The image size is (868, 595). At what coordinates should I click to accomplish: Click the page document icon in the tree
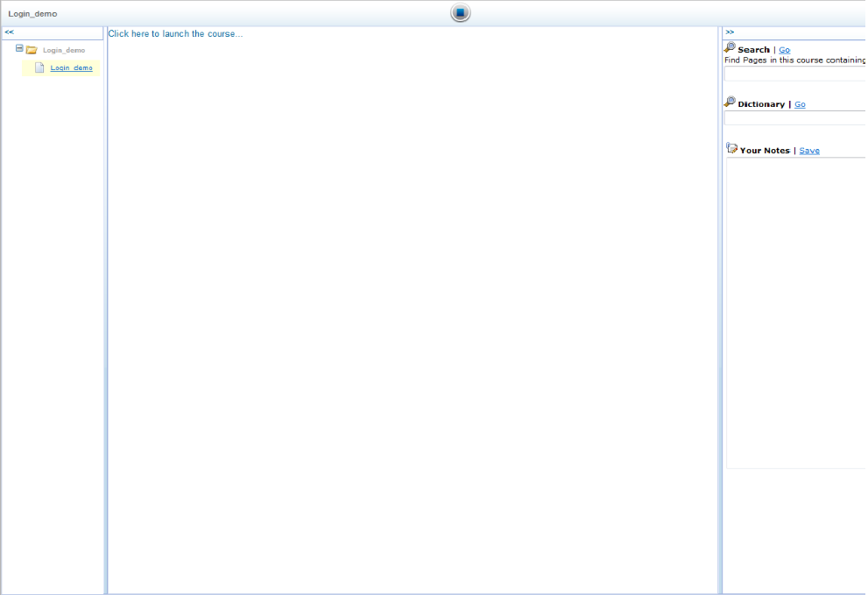coord(39,67)
